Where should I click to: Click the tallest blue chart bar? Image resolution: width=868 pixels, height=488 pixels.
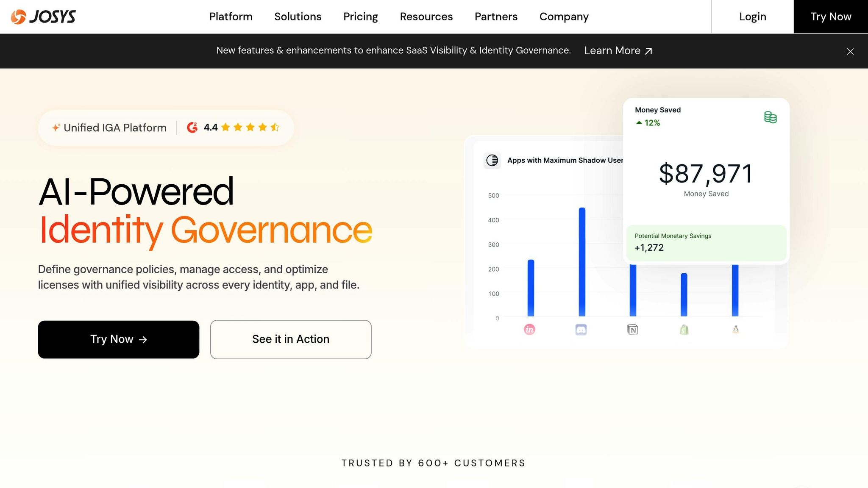(582, 262)
